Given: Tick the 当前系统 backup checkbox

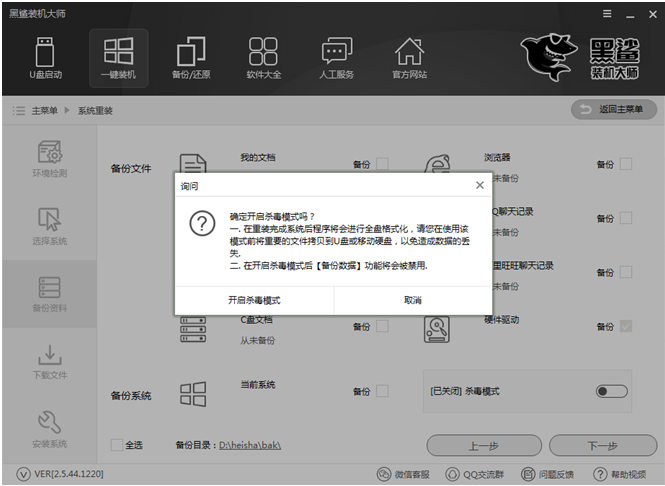Looking at the screenshot, I should (382, 391).
